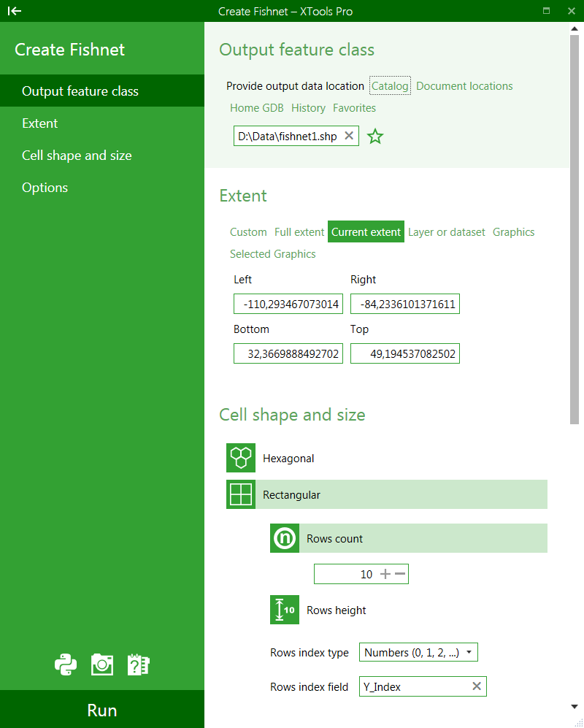
Task: Jump to the Extent section
Action: click(x=102, y=123)
